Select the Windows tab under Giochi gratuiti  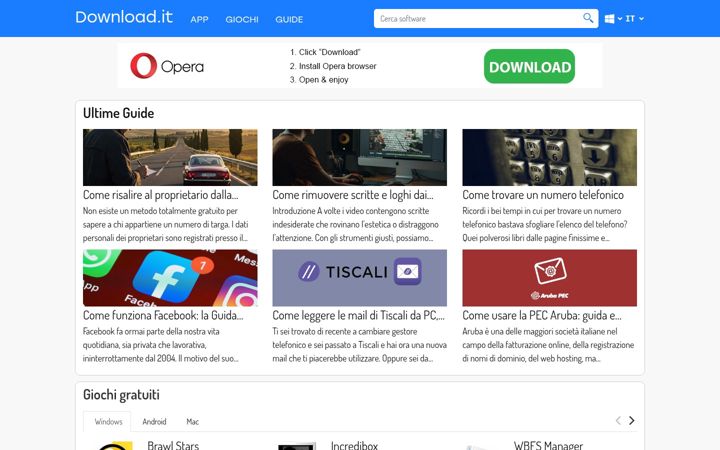tap(108, 422)
